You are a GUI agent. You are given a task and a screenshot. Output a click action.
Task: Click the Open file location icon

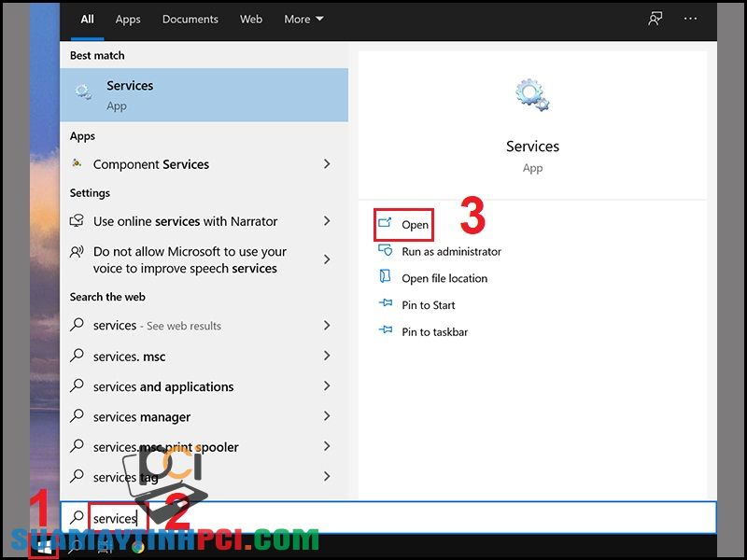(385, 276)
